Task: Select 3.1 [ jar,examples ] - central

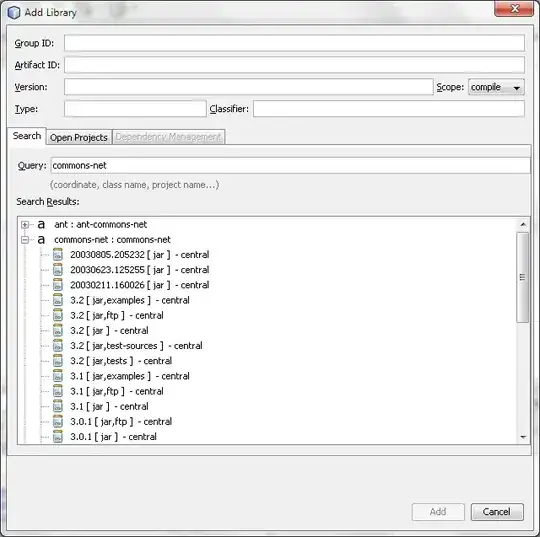Action: (x=130, y=376)
